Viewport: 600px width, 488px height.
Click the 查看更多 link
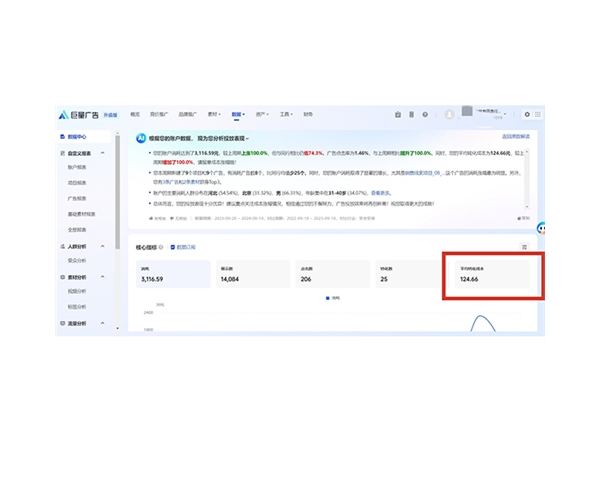380,193
